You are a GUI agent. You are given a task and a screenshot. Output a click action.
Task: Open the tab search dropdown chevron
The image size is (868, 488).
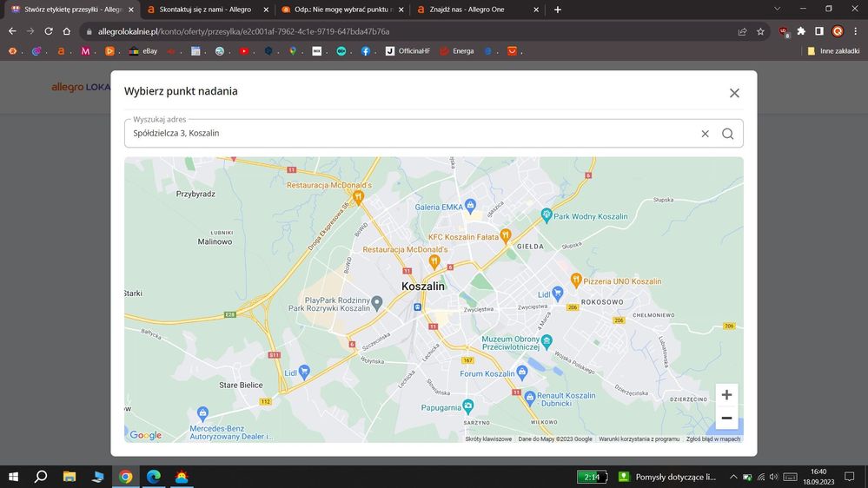pos(778,9)
